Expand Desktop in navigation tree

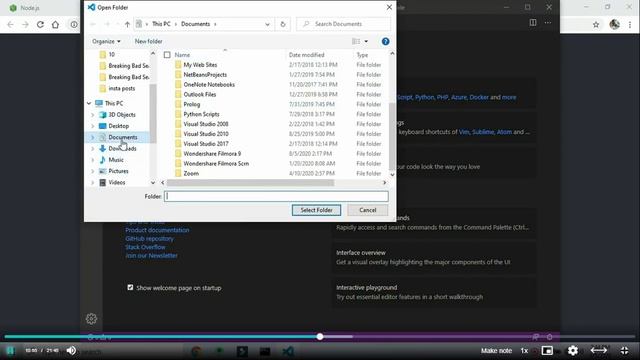pos(93,126)
